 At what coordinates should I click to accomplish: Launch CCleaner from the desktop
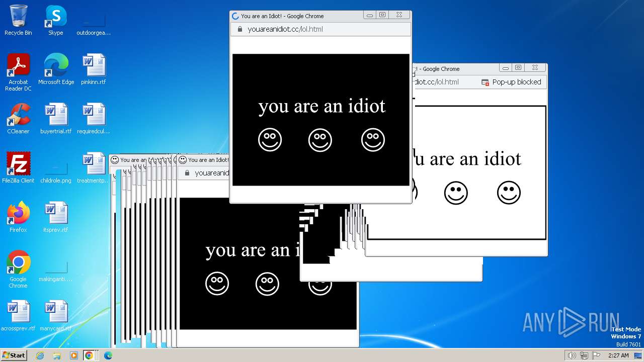point(18,119)
